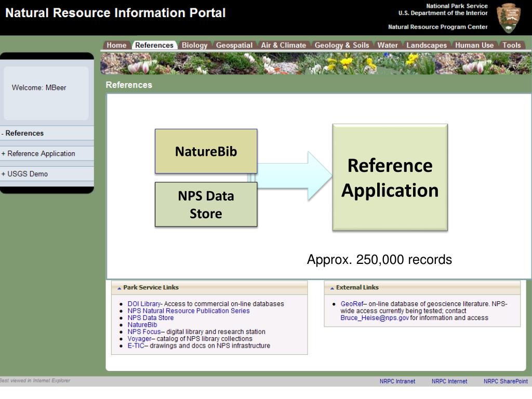
Task: Click the Approx. 250,000 records text
Action: 379,260
